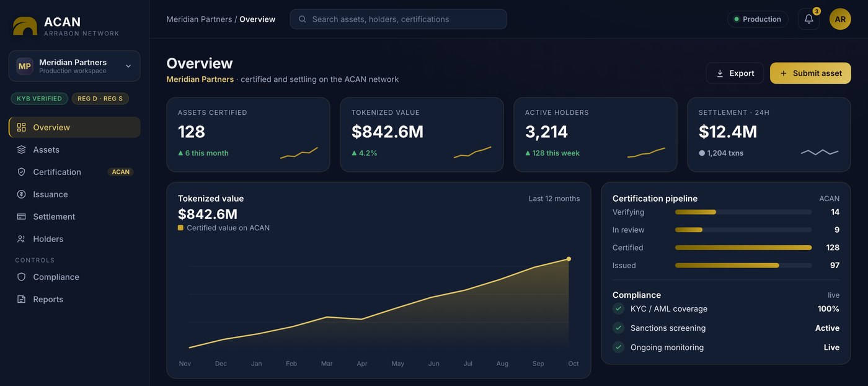This screenshot has height=386, width=868.
Task: Click the green Production status dot
Action: pyautogui.click(x=737, y=19)
